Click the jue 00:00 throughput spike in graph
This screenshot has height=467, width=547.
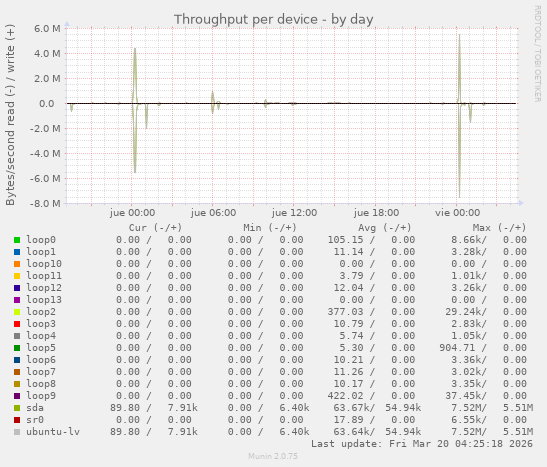coord(135,110)
